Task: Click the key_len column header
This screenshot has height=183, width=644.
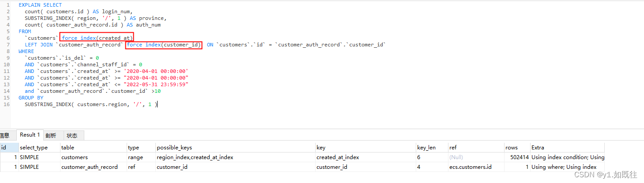Action: point(432,147)
